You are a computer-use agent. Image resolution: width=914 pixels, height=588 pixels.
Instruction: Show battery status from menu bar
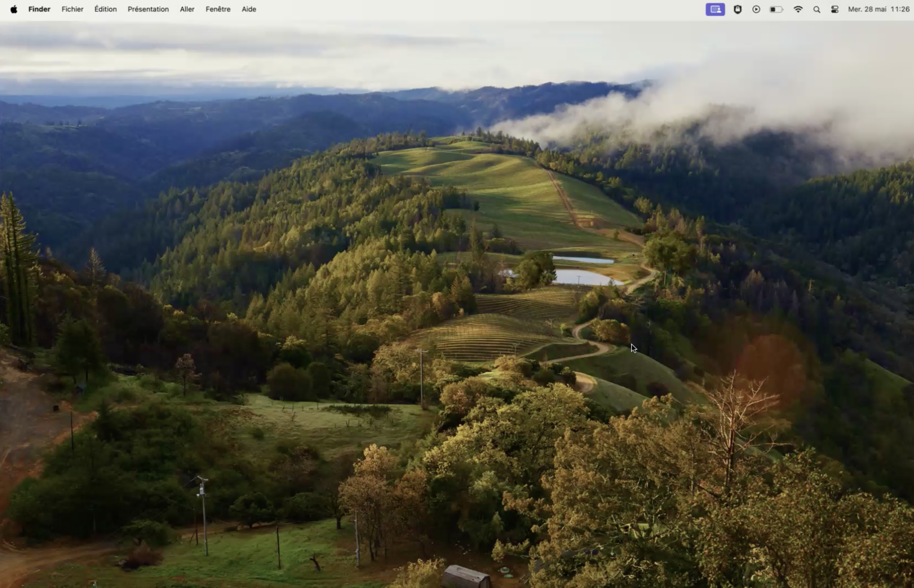click(776, 9)
